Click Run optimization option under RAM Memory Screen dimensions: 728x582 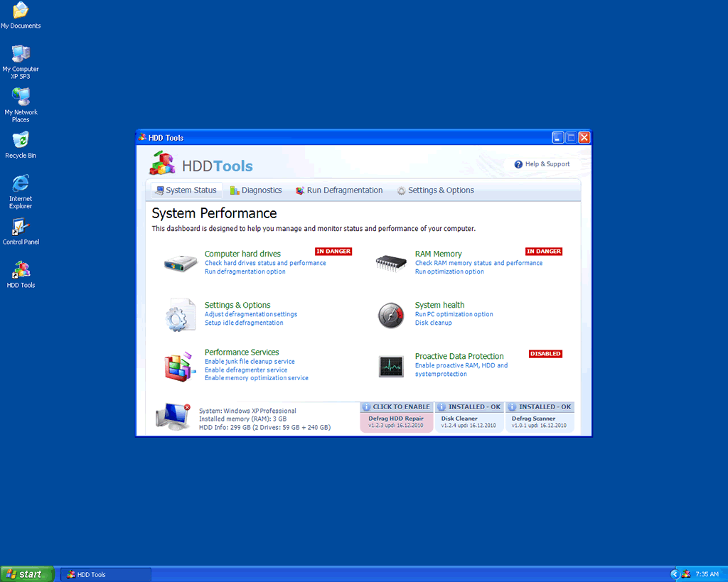coord(449,271)
